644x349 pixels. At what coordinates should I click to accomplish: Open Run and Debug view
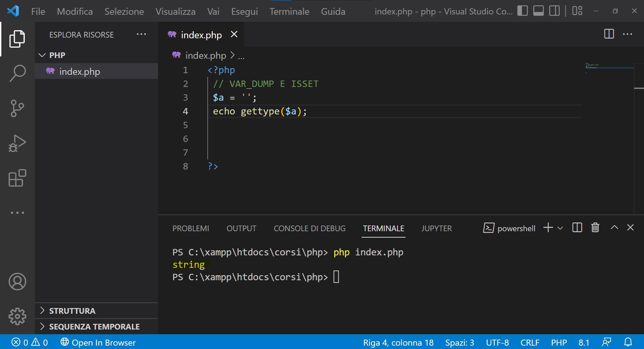[17, 143]
